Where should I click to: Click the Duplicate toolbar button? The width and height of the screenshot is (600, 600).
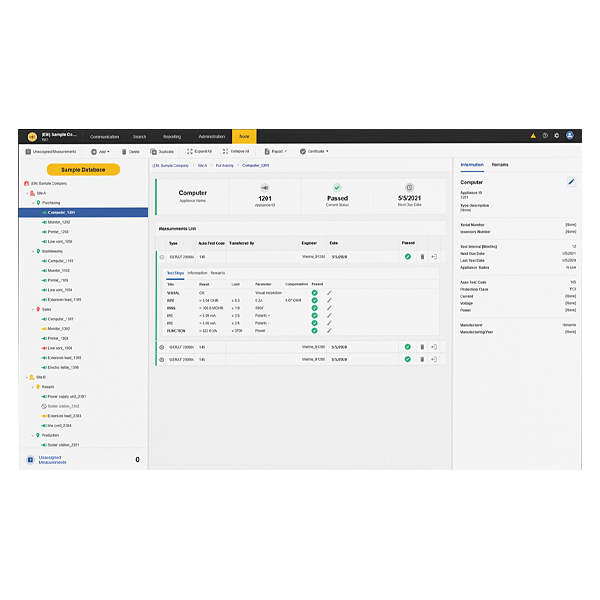(x=162, y=152)
